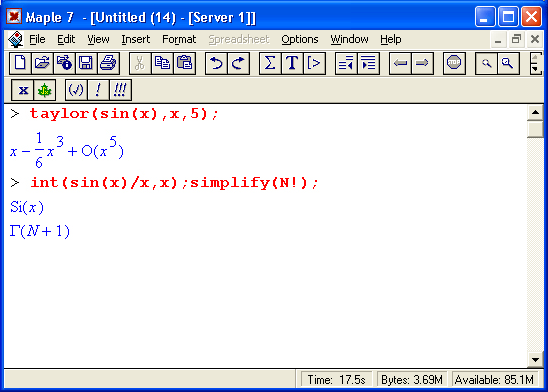
Task: Open an existing file with folder icon
Action: tap(42, 63)
